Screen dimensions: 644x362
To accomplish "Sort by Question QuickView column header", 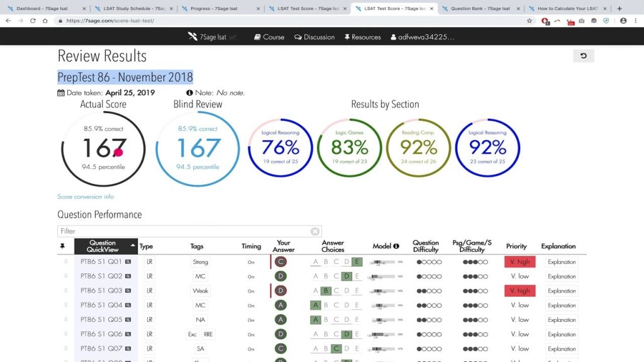I will [x=105, y=246].
